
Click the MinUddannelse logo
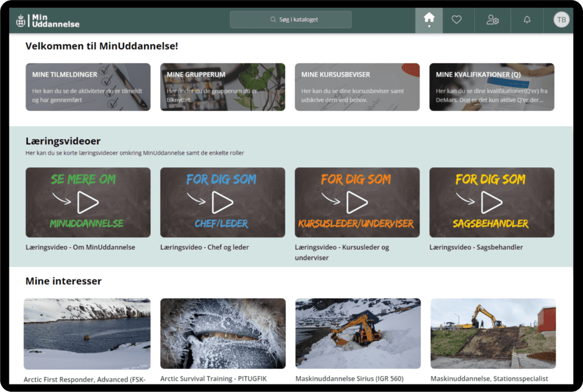pyautogui.click(x=48, y=19)
